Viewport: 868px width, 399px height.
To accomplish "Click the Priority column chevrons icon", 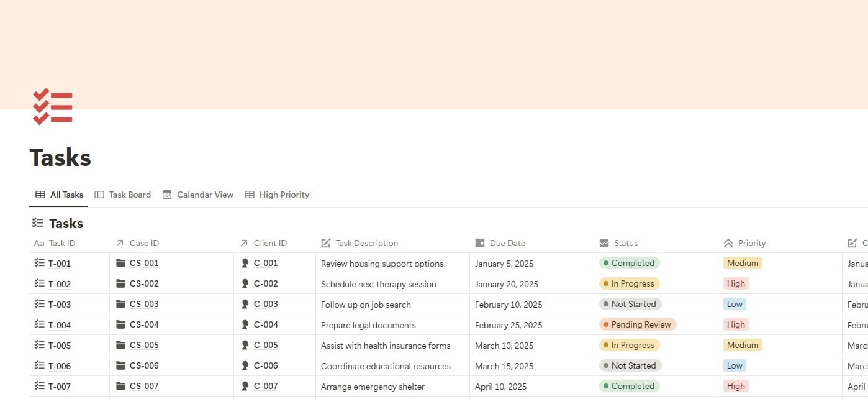I will coord(728,243).
